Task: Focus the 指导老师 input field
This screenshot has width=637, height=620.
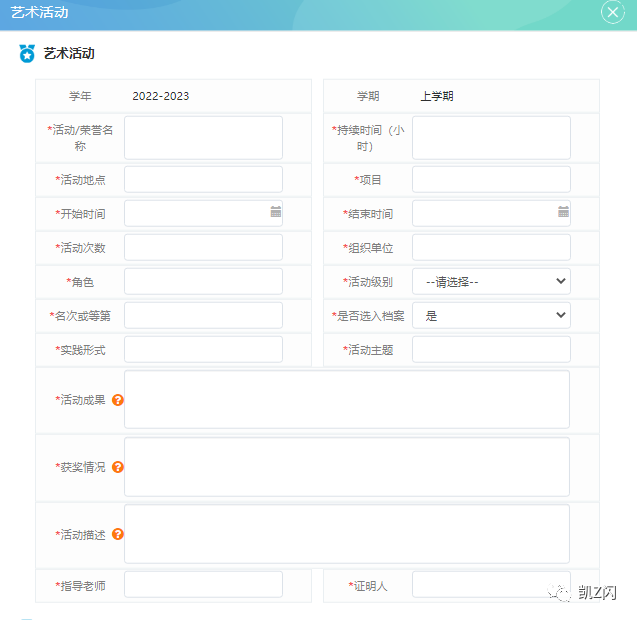Action: 203,585
